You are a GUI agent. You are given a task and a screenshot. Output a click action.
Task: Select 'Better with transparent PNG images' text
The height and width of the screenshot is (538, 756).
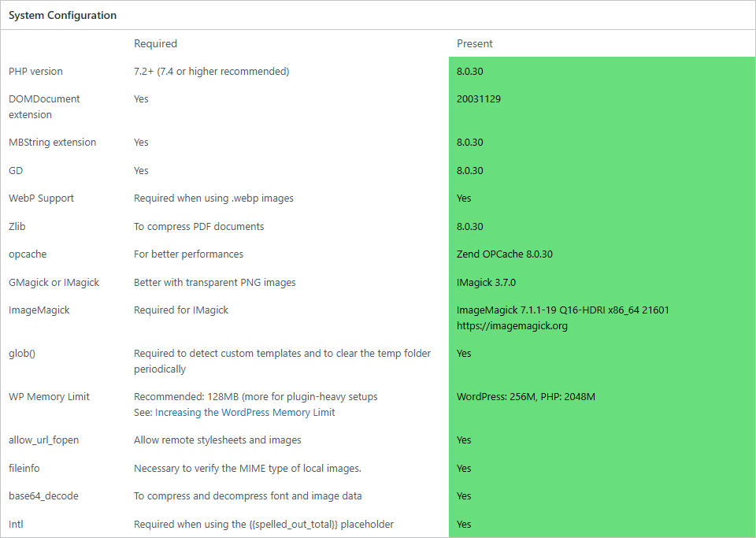click(215, 283)
